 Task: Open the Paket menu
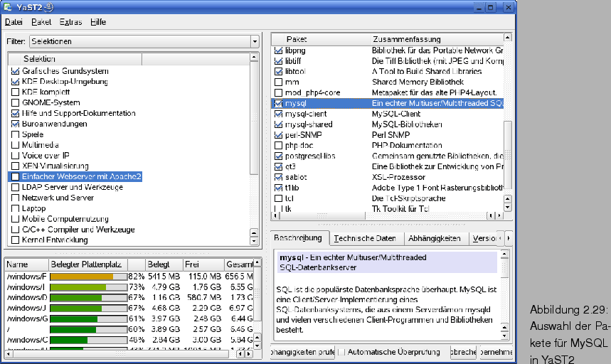point(41,22)
